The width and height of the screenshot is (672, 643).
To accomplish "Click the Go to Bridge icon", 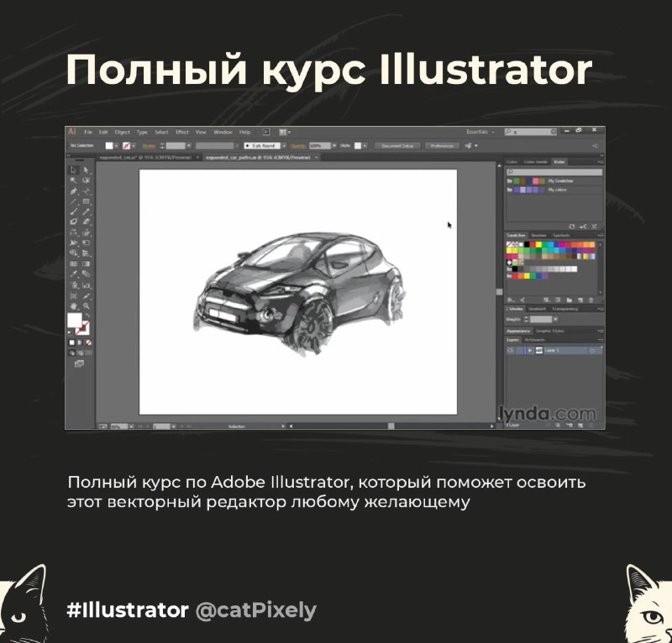I will click(265, 133).
